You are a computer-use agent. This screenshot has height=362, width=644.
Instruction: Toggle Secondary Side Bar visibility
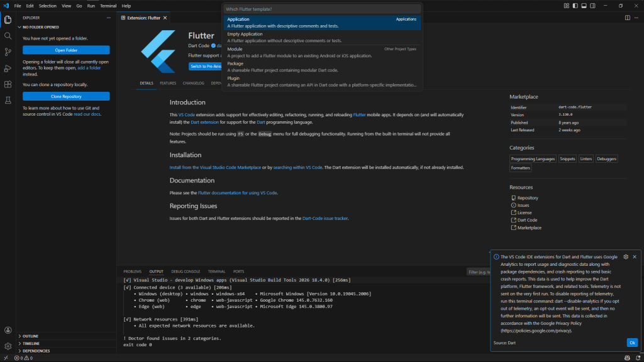tap(592, 6)
